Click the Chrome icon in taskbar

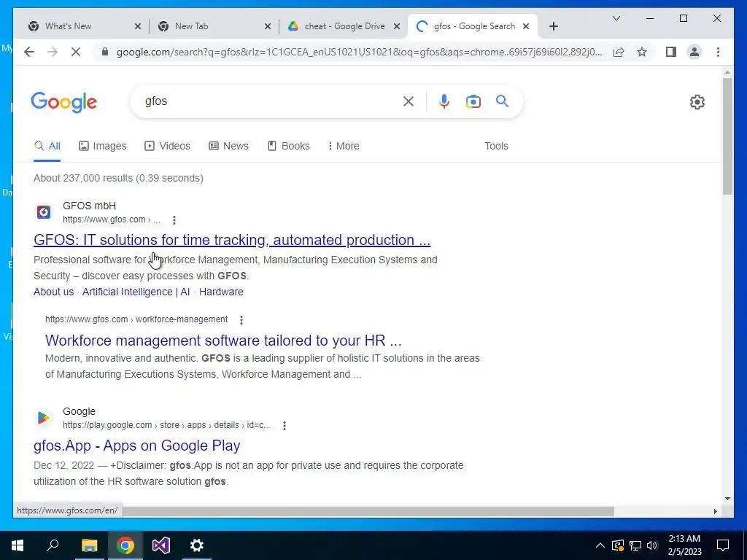(x=125, y=545)
